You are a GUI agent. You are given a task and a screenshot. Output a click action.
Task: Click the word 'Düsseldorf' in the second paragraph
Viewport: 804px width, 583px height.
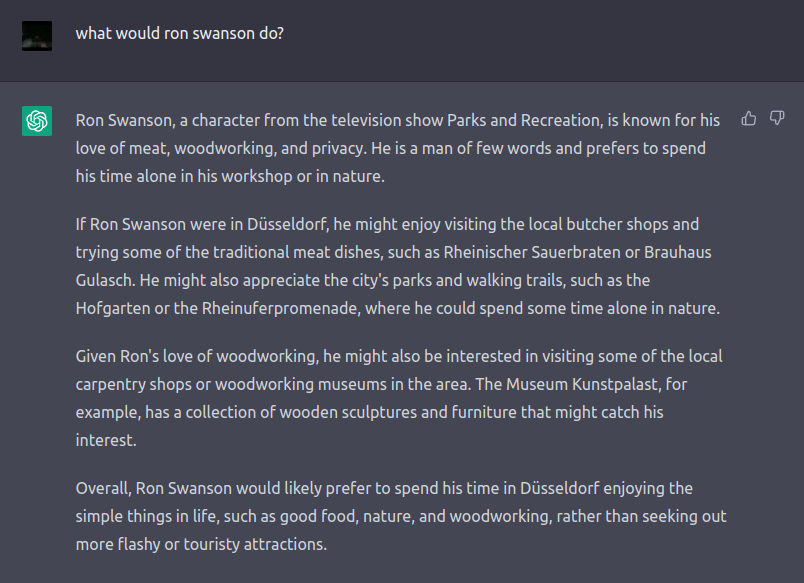(x=287, y=225)
